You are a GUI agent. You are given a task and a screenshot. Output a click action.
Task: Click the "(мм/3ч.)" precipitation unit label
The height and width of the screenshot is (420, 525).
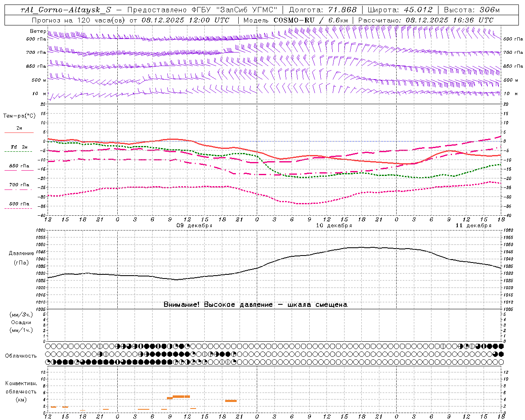pyautogui.click(x=21, y=315)
